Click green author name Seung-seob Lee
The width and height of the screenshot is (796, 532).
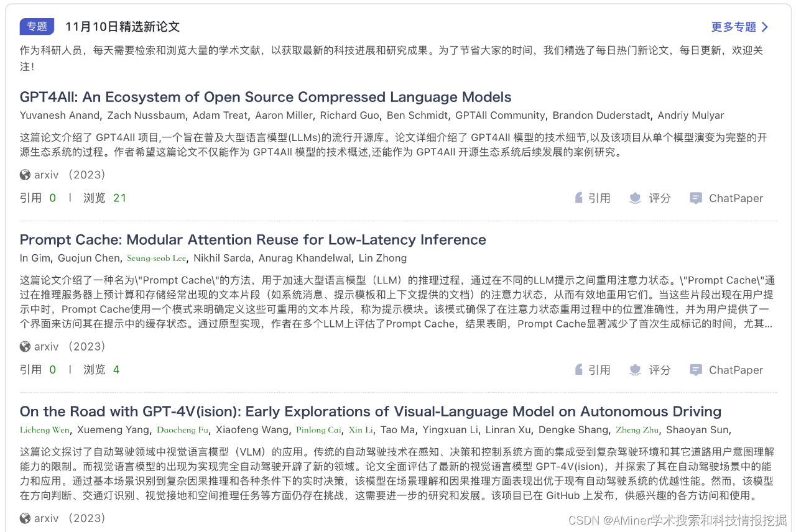coord(156,258)
